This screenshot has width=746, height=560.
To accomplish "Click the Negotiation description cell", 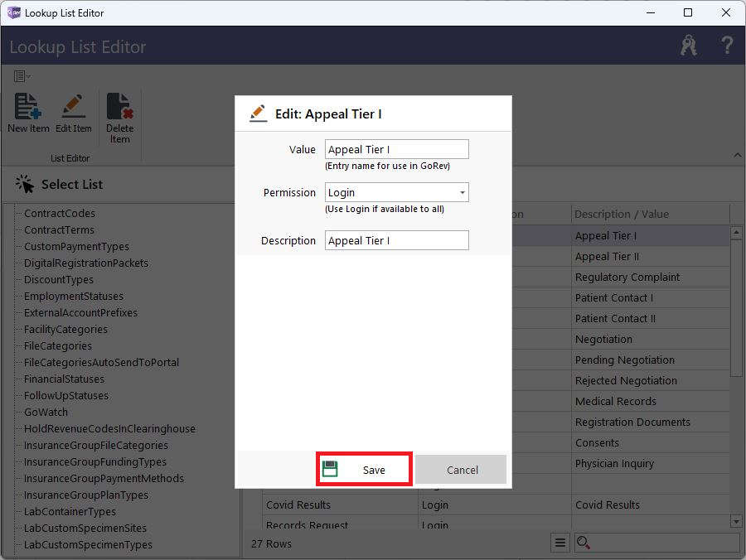I will [650, 340].
